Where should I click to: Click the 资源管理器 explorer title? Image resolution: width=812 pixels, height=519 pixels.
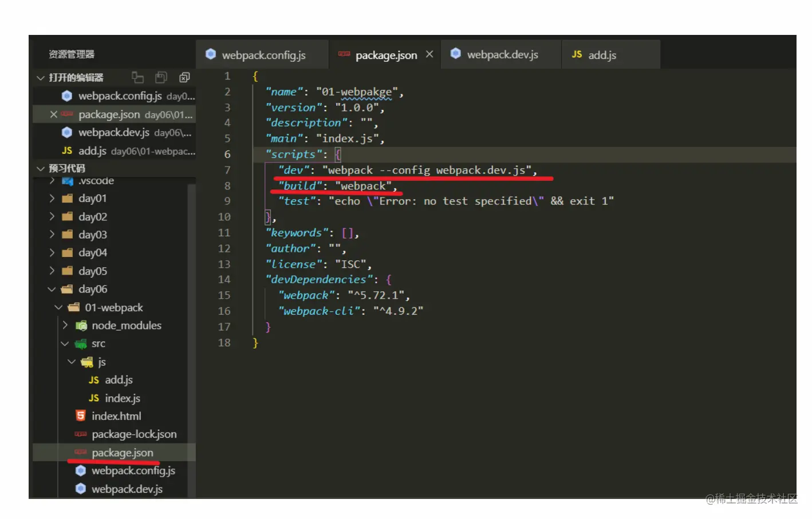(72, 54)
